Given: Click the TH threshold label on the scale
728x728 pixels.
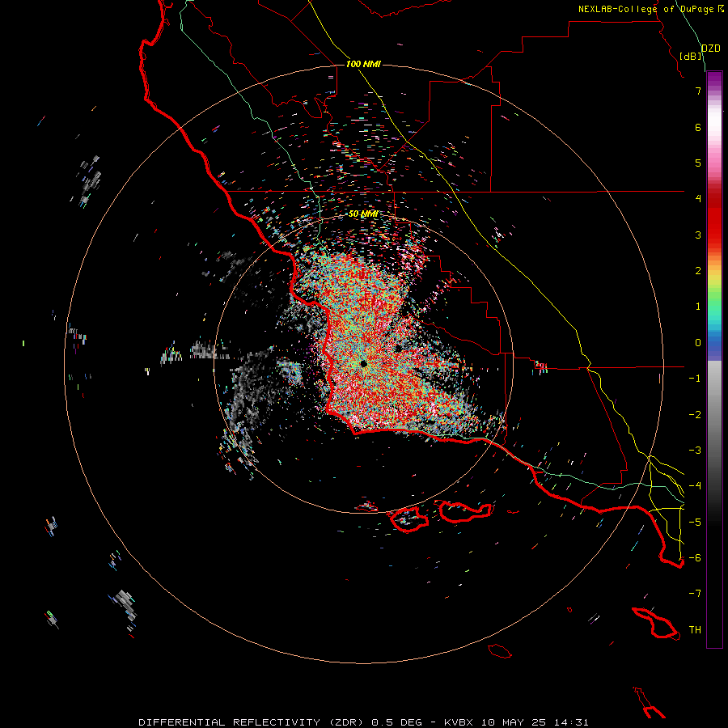Looking at the screenshot, I should pos(695,630).
